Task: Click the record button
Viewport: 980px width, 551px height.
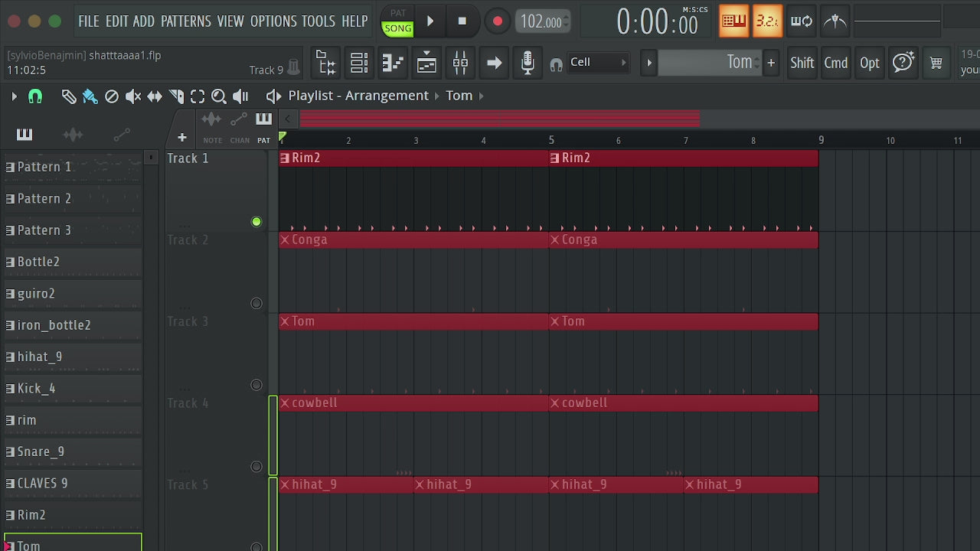Action: pos(498,21)
